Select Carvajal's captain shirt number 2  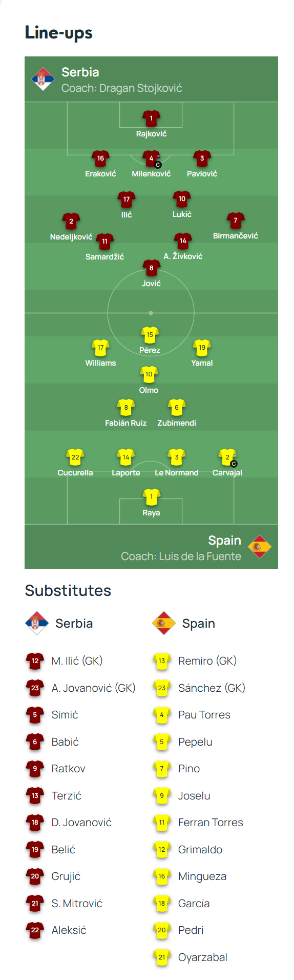[x=228, y=458]
